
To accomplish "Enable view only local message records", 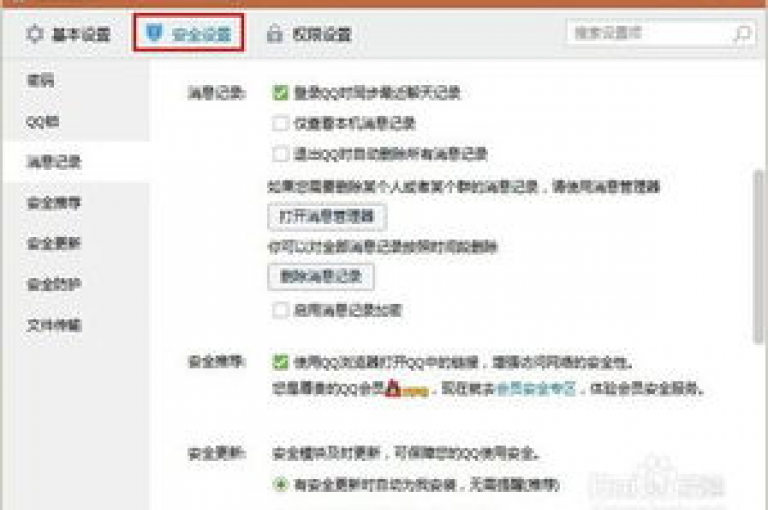I will [x=280, y=123].
